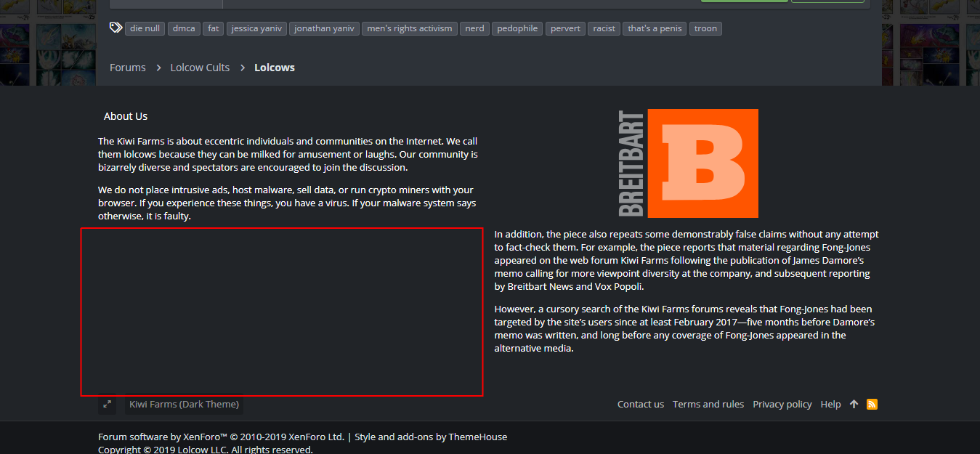Click the text 'We do not place intrusive ads'

pyautogui.click(x=287, y=203)
